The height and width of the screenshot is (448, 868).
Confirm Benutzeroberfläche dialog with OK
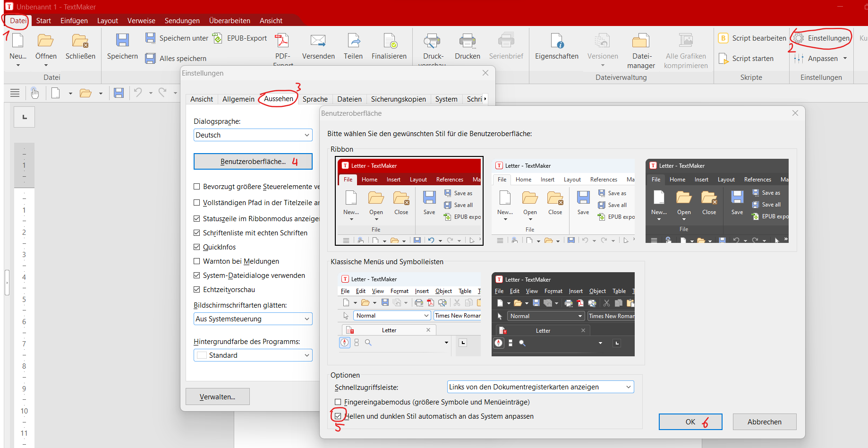click(690, 422)
